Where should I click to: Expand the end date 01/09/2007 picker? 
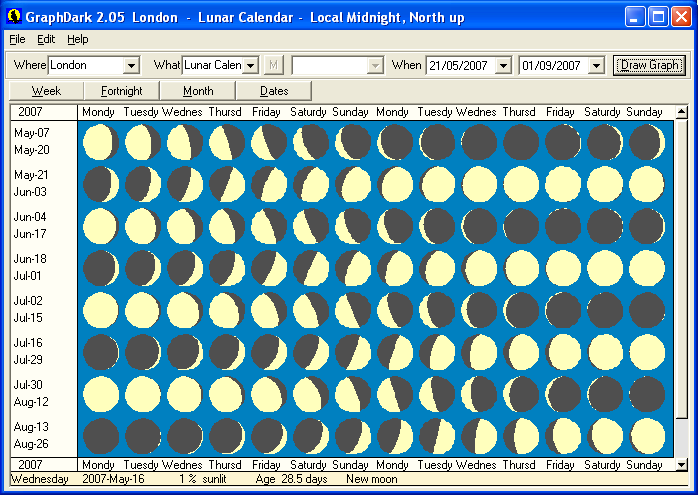point(597,66)
